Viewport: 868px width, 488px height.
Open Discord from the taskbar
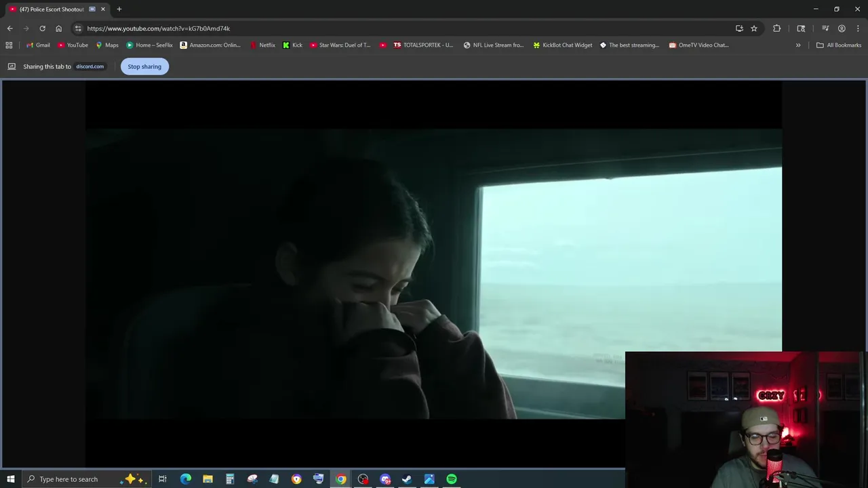(x=385, y=479)
